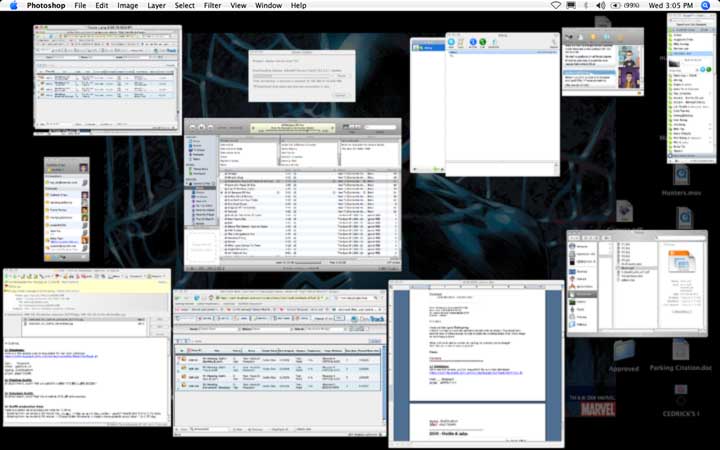Click the iTunes search field
The image size is (720, 450).
pos(380,127)
